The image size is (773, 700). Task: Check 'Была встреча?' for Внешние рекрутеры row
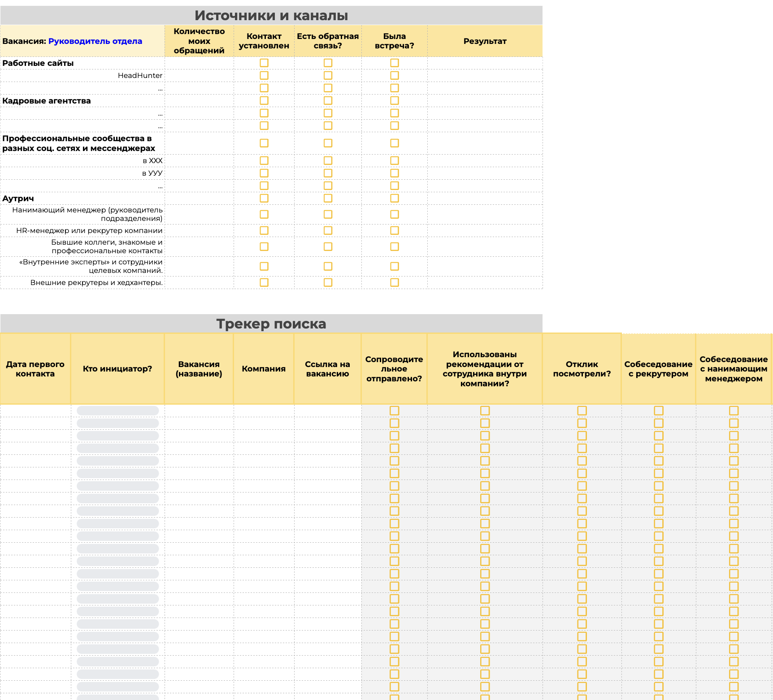(x=395, y=282)
